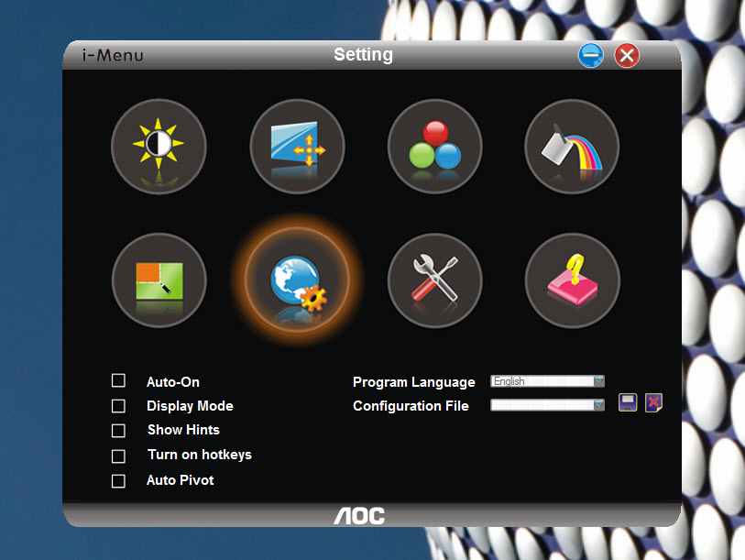Toggle the Auto Pivot checkbox
The height and width of the screenshot is (560, 745).
click(x=118, y=481)
